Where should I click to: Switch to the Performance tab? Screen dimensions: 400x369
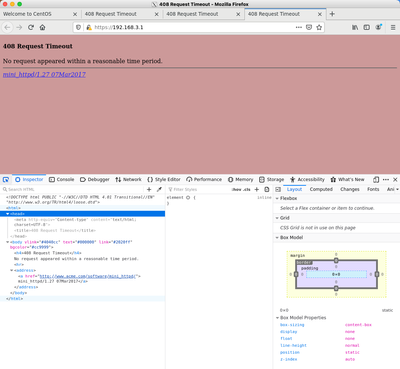click(x=204, y=180)
